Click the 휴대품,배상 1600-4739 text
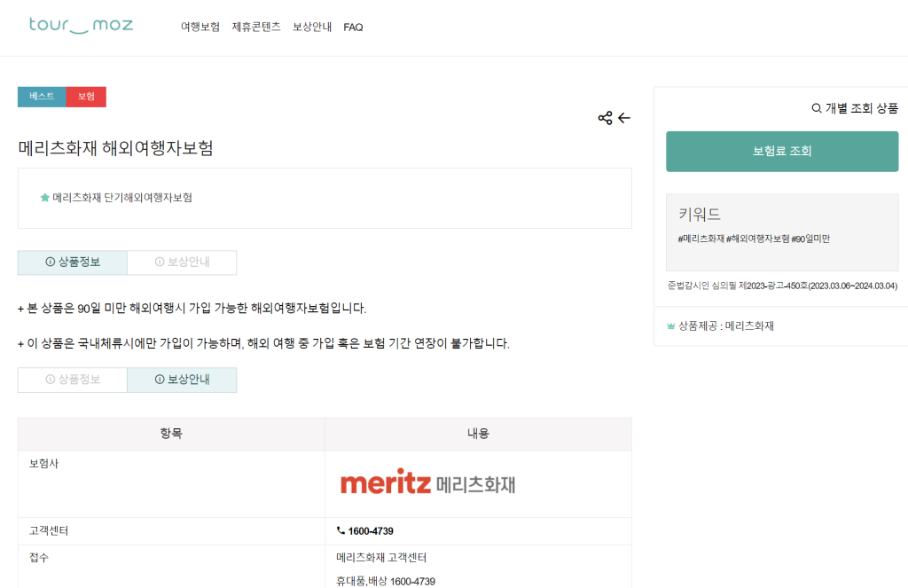Screen dimensions: 908x588 386,581
